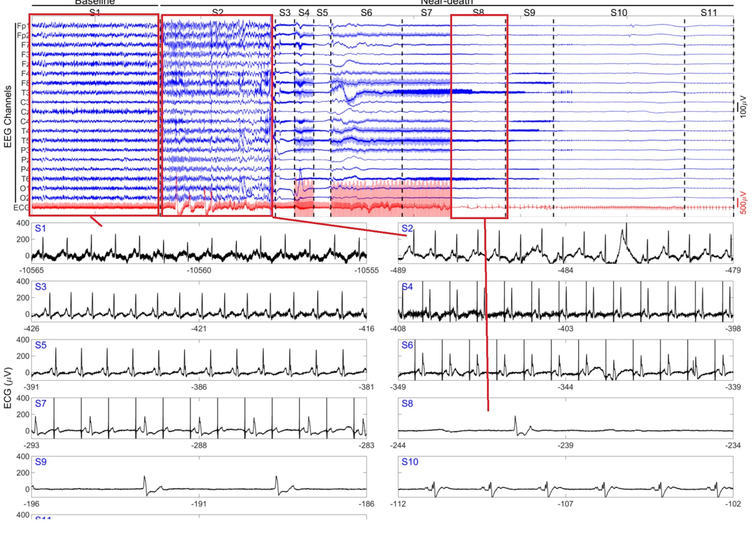
Task: Select the S4 ECG subplot
Action: [x=566, y=302]
